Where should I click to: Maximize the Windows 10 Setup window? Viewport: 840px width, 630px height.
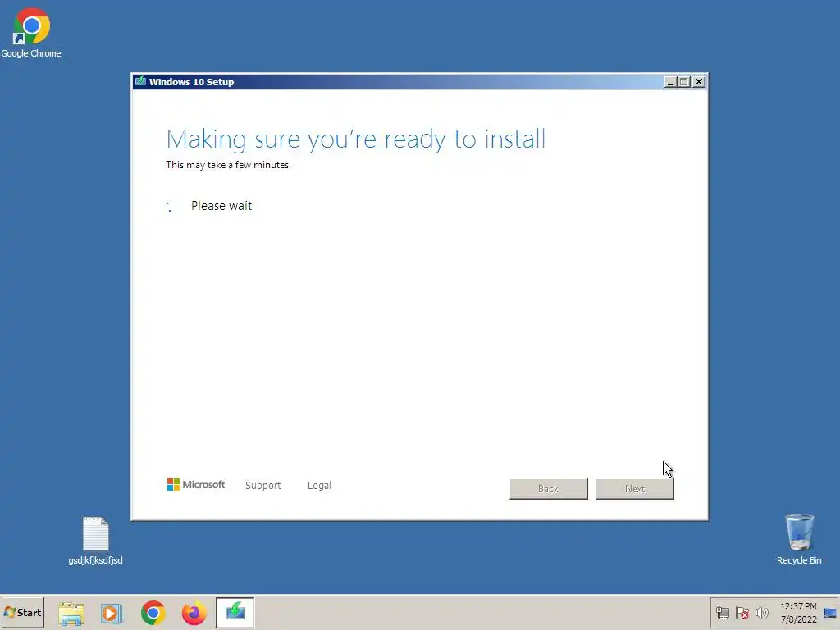684,82
